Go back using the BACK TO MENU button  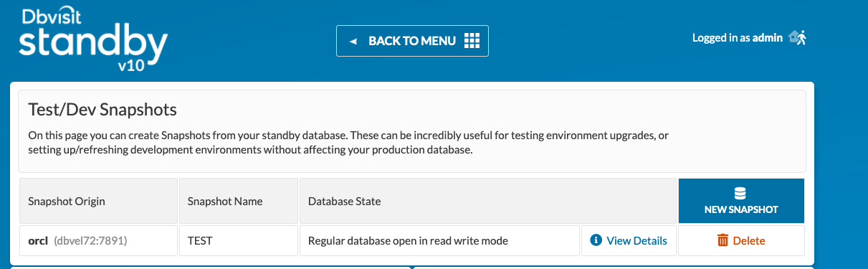coord(412,41)
